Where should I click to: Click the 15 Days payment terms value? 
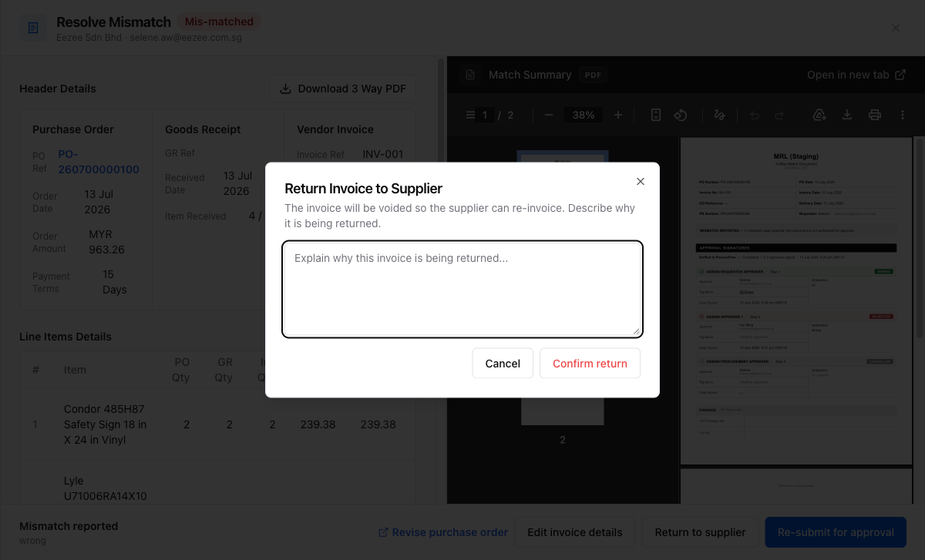pos(115,282)
